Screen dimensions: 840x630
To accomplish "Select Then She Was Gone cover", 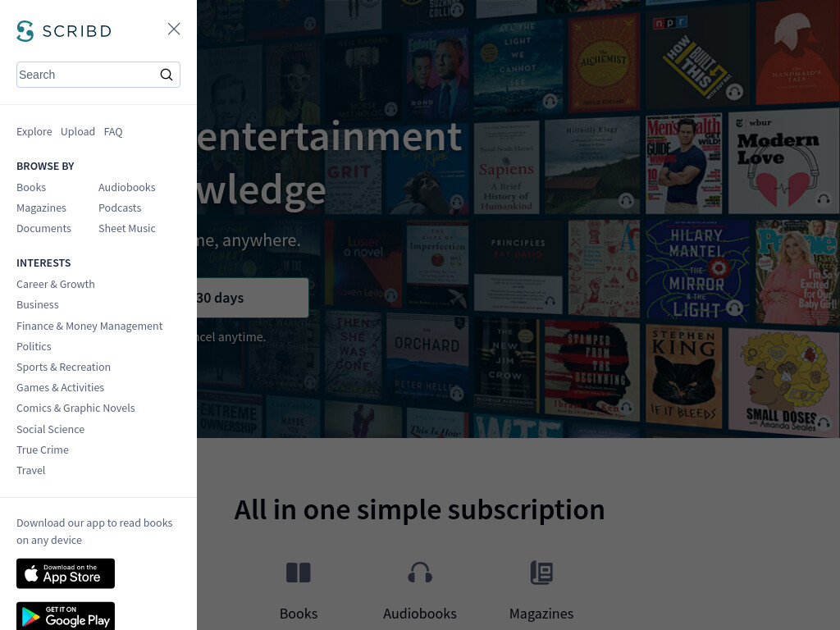I will (x=354, y=354).
